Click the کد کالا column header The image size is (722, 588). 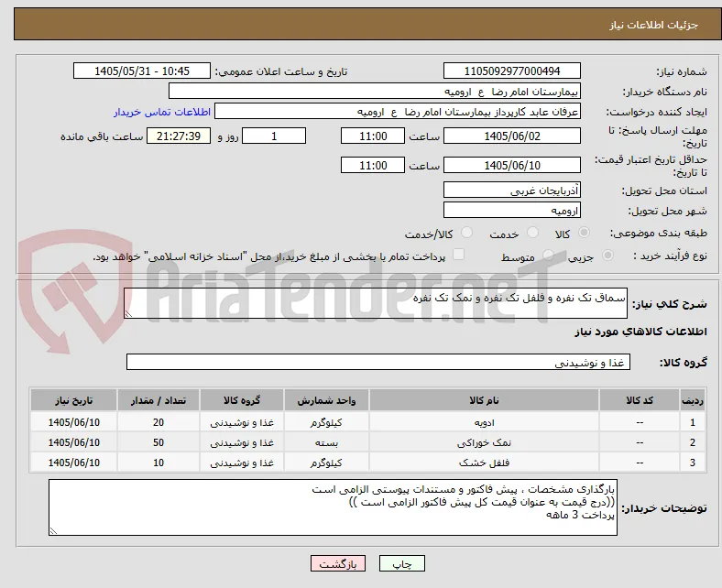coord(640,400)
